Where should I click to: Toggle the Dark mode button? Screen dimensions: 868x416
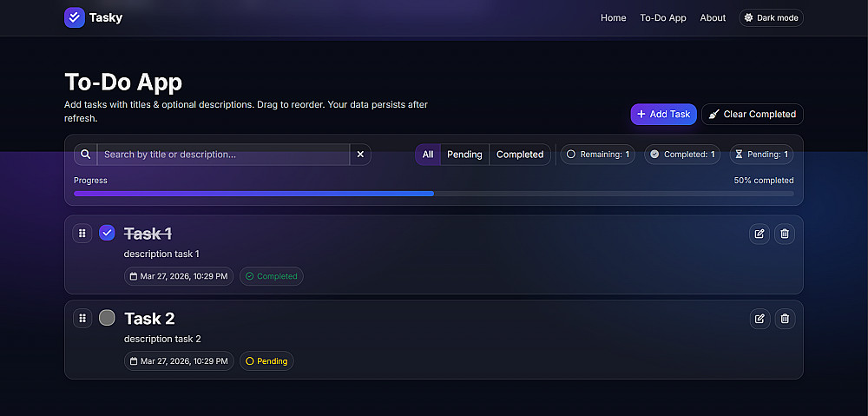click(771, 17)
